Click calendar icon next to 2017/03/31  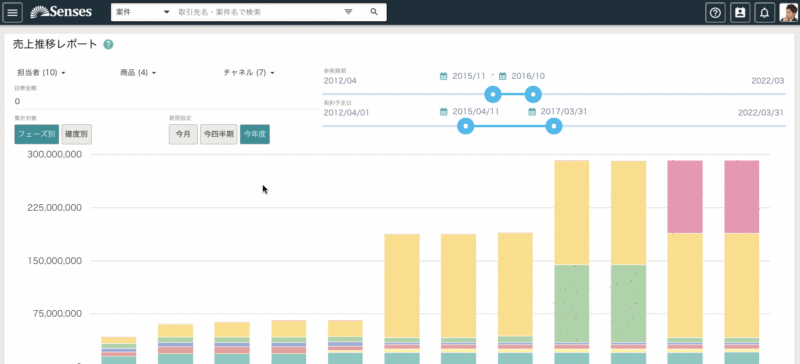pos(532,111)
